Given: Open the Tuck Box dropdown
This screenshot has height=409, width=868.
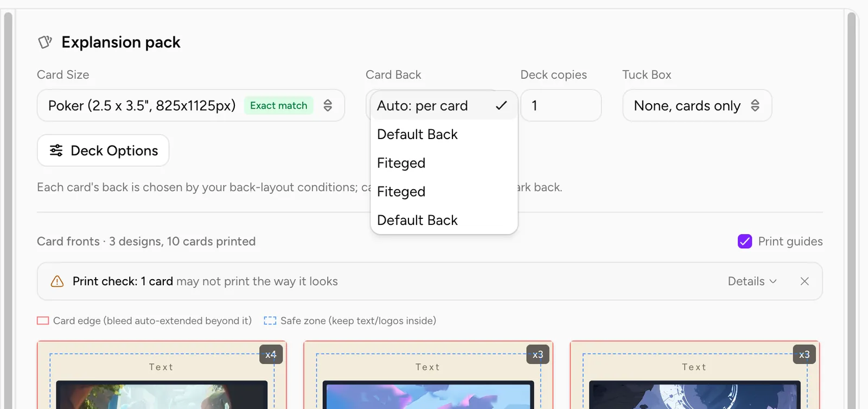Looking at the screenshot, I should pos(697,105).
